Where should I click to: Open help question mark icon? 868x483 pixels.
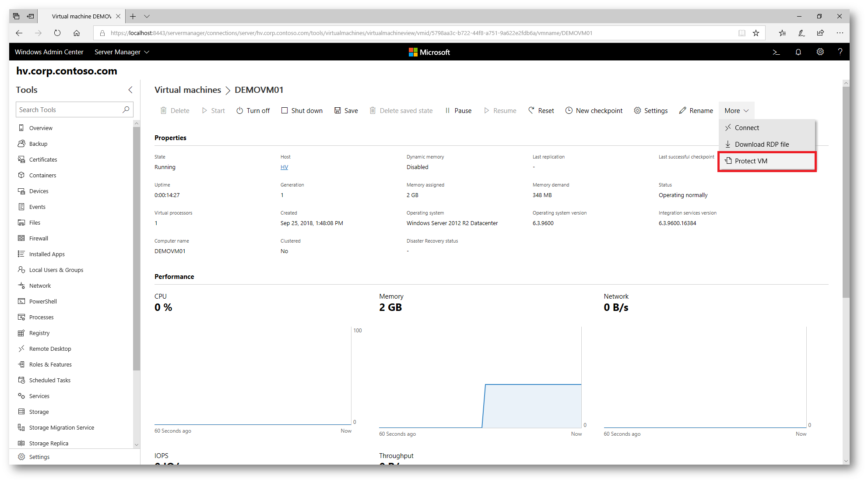click(x=840, y=52)
